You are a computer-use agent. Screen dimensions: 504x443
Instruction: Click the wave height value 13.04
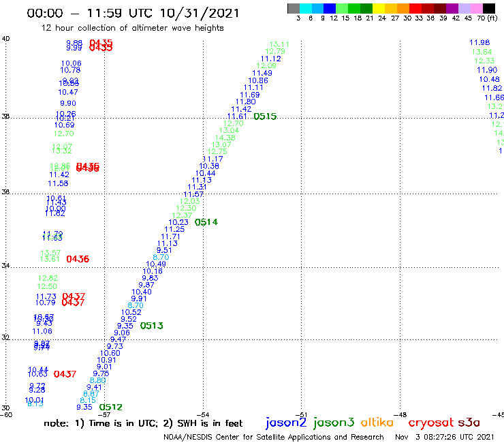tap(229, 130)
